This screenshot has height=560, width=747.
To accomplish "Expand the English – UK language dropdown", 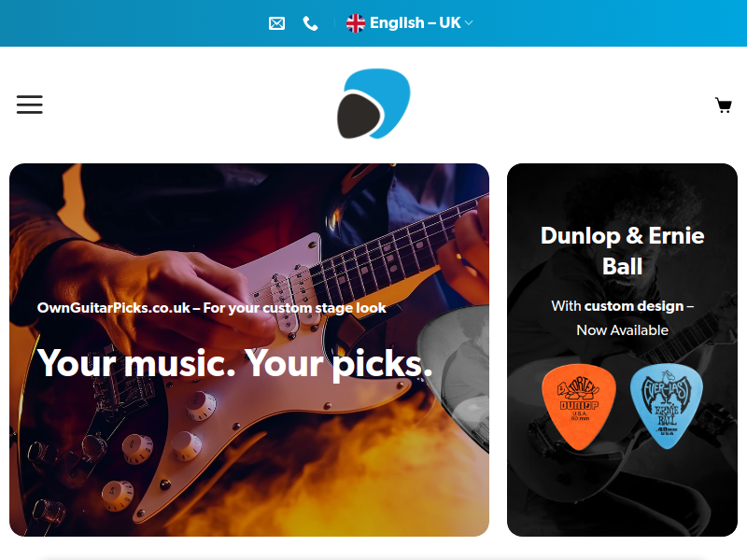I will (410, 22).
